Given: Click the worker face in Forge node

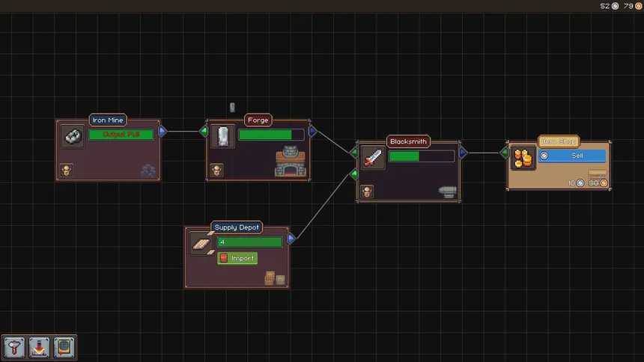Looking at the screenshot, I should 217,170.
